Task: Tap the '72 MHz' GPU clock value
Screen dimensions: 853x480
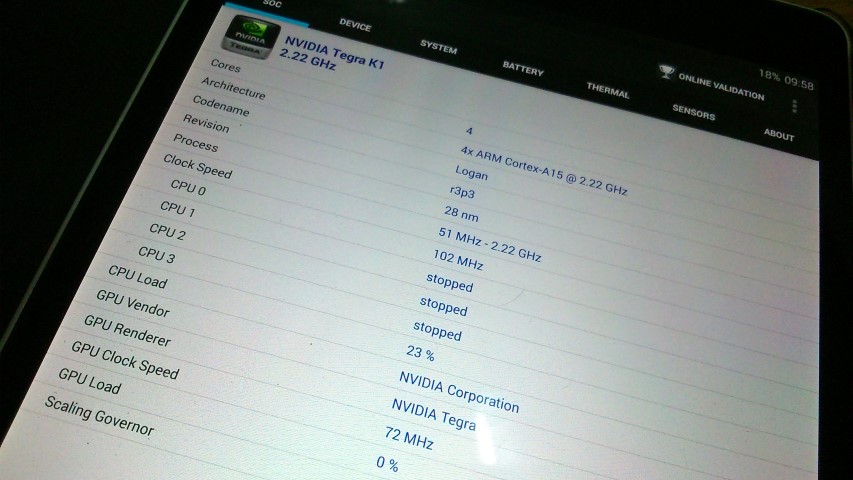Action: pyautogui.click(x=409, y=438)
